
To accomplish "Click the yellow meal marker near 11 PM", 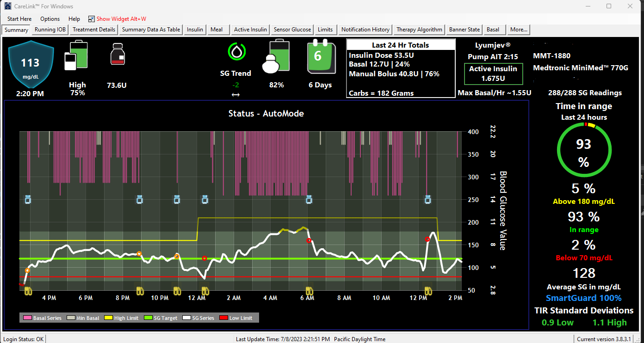I will point(177,291).
